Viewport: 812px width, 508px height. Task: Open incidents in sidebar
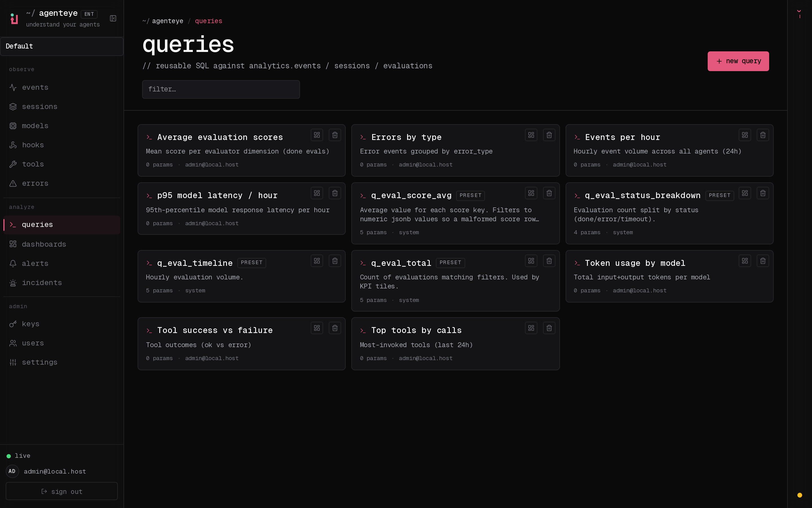(62, 283)
